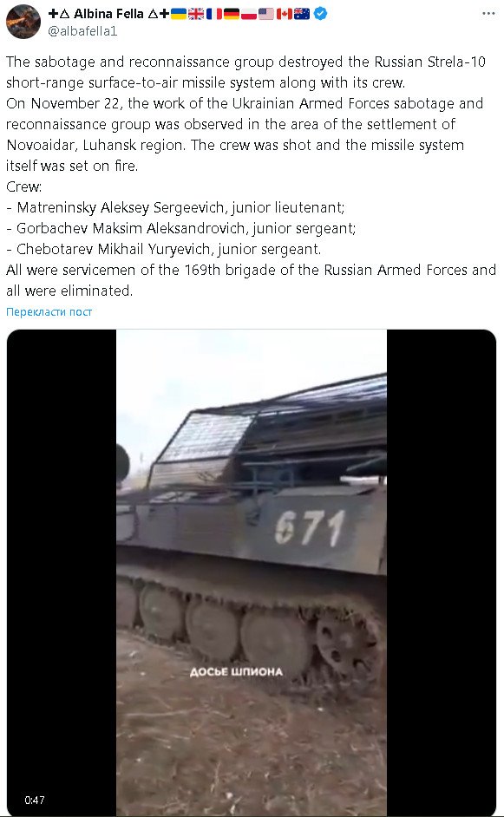Open Albina Fella's profile avatar

[23, 22]
